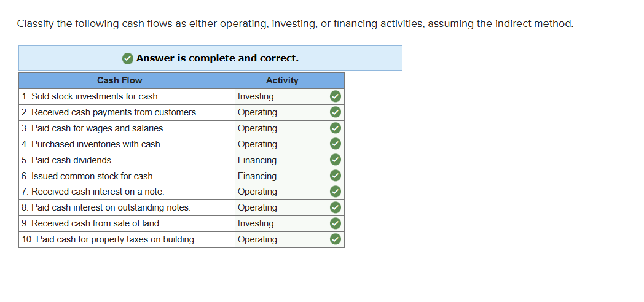Click green checkmark for 'Issued common stock' row
Viewport: 644px width, 302px height.
click(335, 176)
